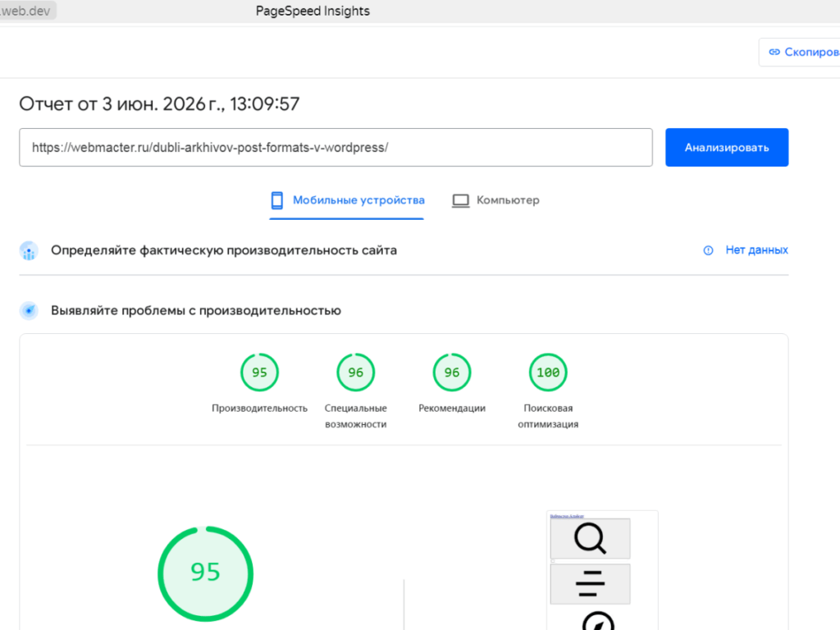Click the report date heading
Image resolution: width=840 pixels, height=630 pixels.
click(x=159, y=104)
